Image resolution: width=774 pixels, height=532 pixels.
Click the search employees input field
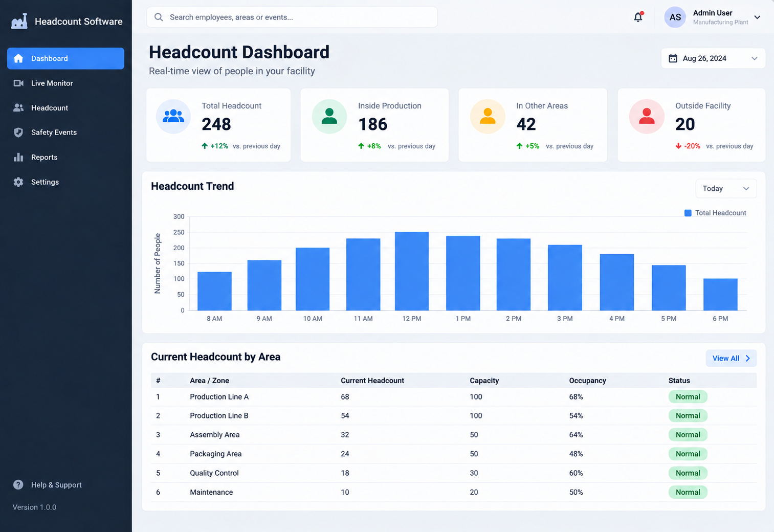[x=292, y=17]
